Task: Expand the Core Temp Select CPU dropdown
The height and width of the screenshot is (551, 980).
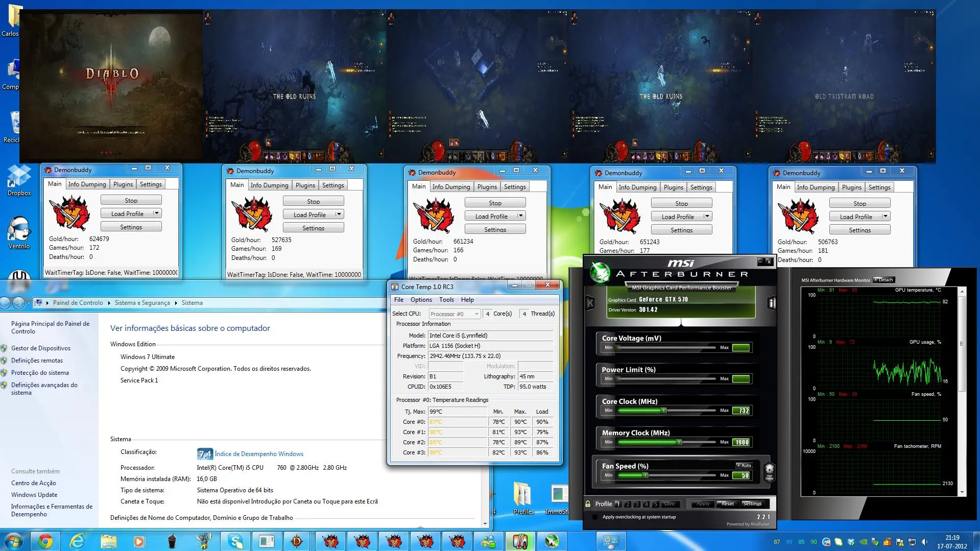Action: pyautogui.click(x=476, y=314)
